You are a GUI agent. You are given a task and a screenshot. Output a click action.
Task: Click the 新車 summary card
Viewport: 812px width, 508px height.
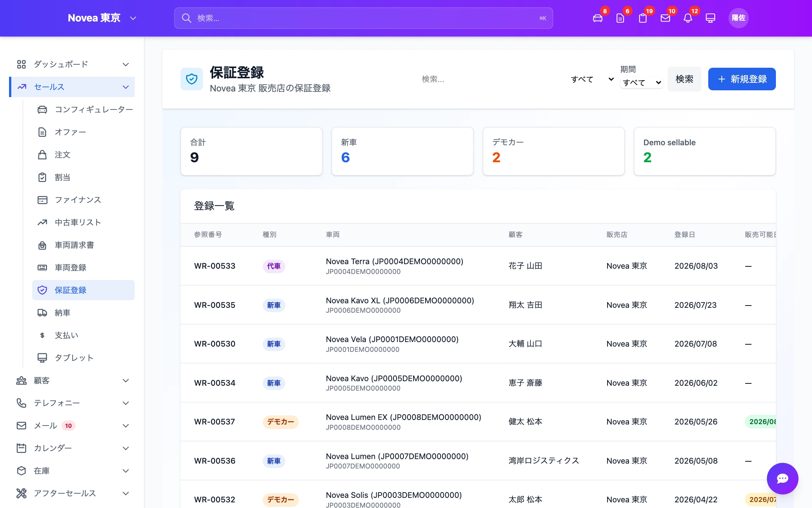[x=402, y=151]
